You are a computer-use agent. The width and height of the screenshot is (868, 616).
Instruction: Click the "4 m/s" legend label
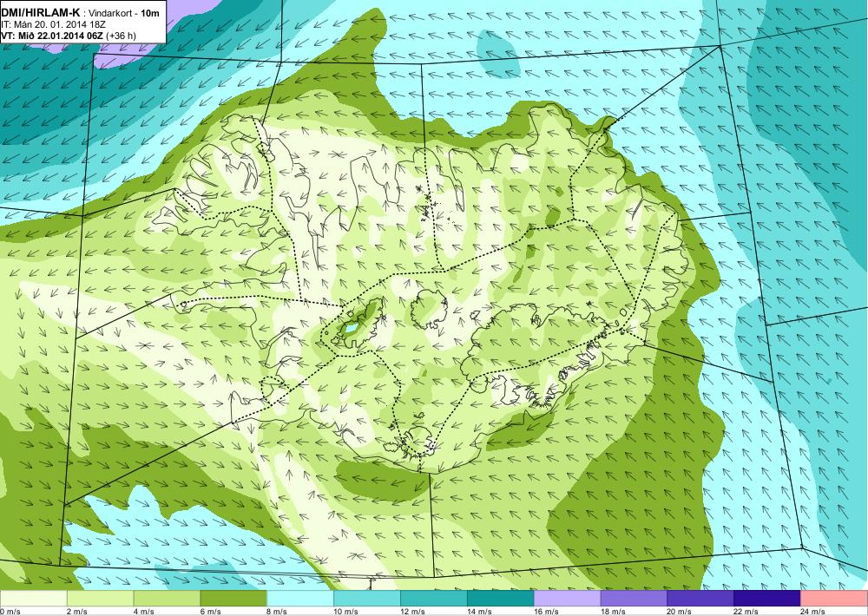click(144, 612)
